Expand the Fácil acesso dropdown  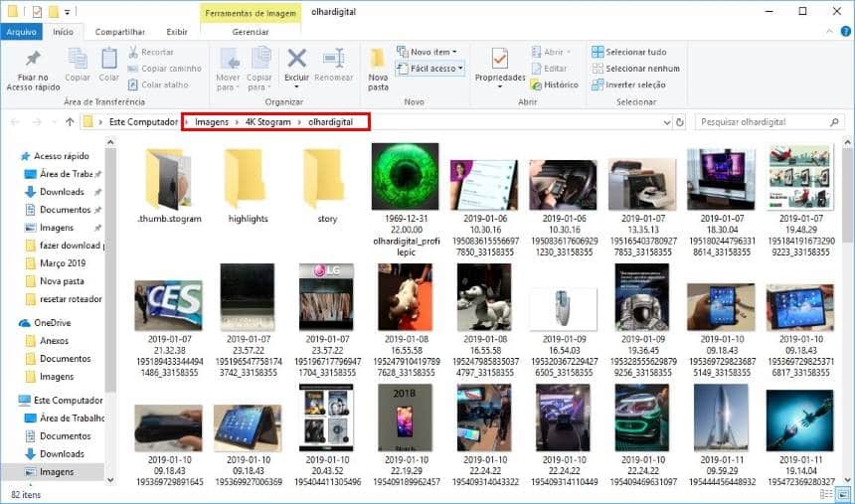point(429,69)
